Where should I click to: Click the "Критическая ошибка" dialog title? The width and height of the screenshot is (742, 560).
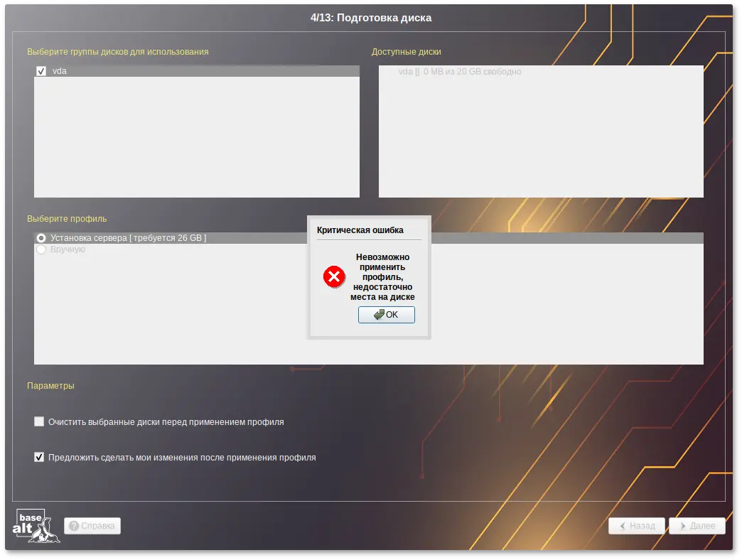coord(360,230)
